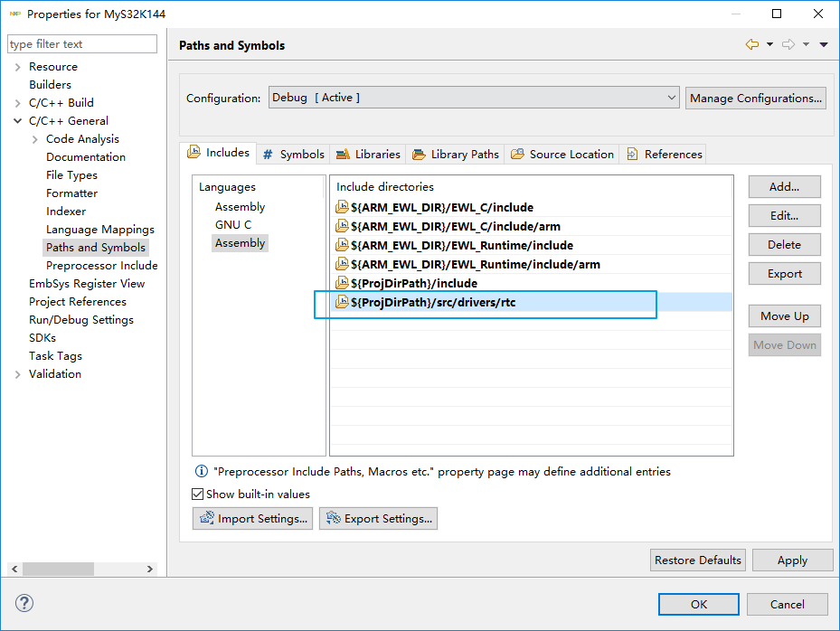Click the Manage Configurations button
840x631 pixels.
[x=755, y=98]
